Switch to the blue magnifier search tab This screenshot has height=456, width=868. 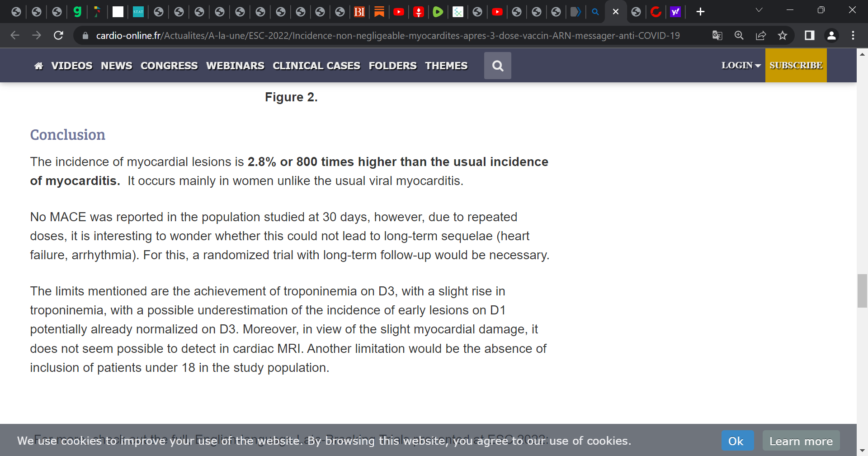(x=595, y=12)
